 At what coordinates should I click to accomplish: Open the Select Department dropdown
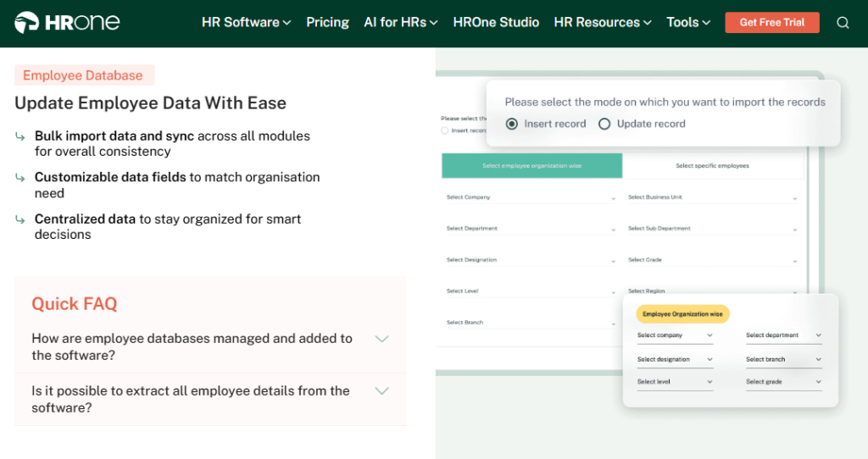click(531, 229)
